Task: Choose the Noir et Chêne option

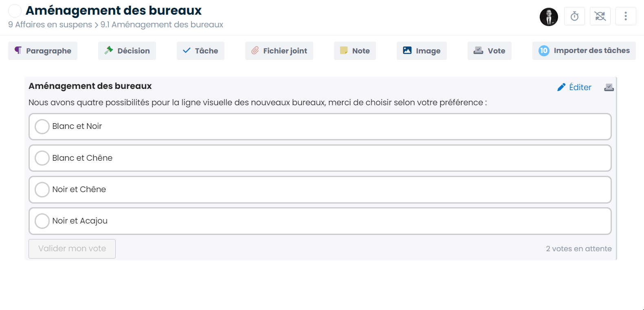Action: click(x=320, y=189)
